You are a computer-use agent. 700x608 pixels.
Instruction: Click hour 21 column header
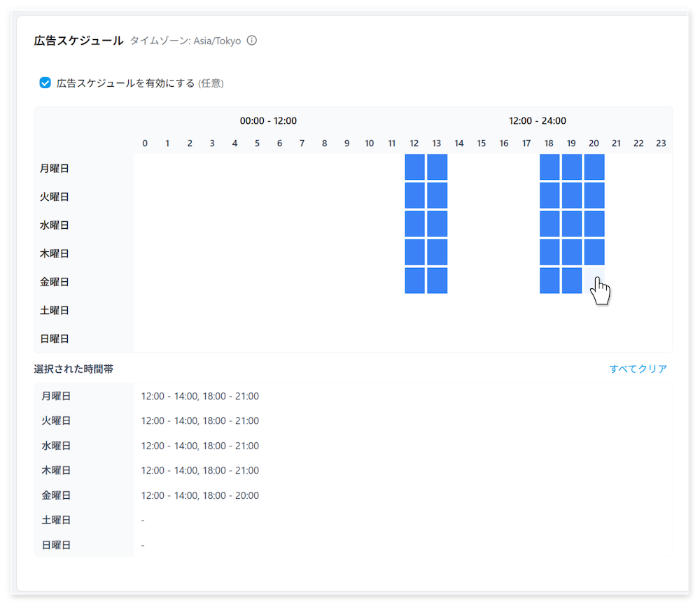coord(616,143)
